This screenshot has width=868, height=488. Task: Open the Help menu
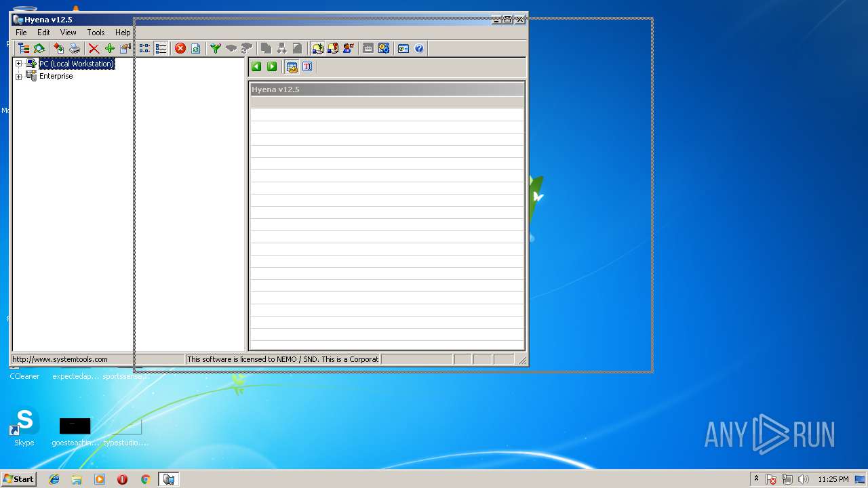123,33
